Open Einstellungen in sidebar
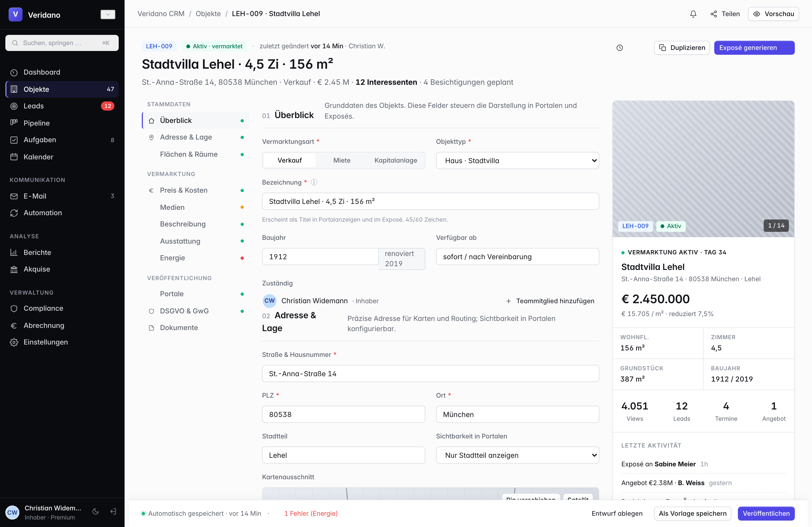 62,342
